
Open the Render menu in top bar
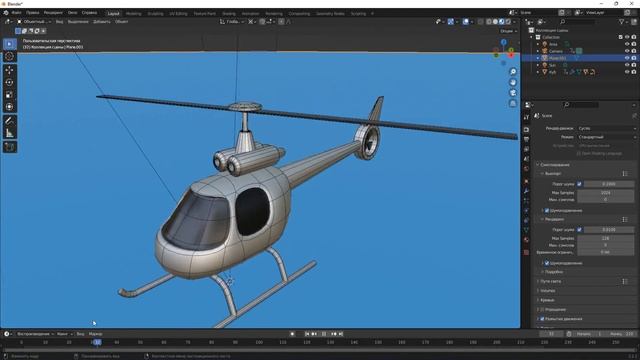tap(53, 13)
